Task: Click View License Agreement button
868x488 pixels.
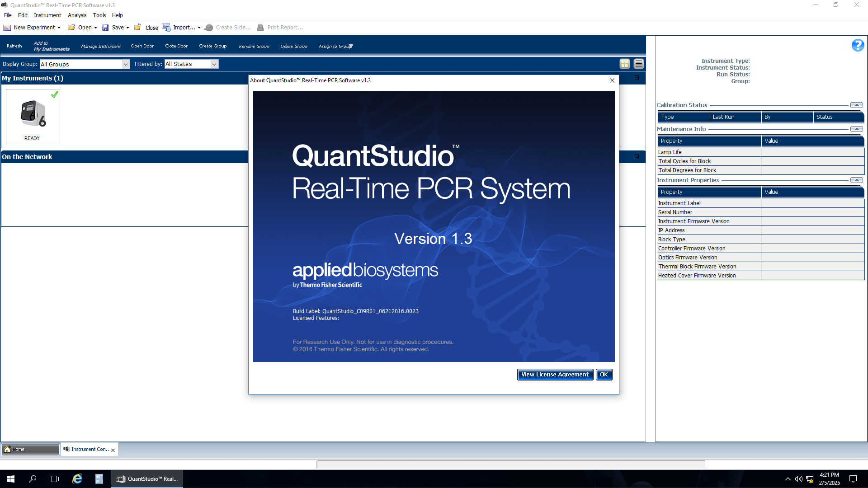Action: tap(555, 375)
